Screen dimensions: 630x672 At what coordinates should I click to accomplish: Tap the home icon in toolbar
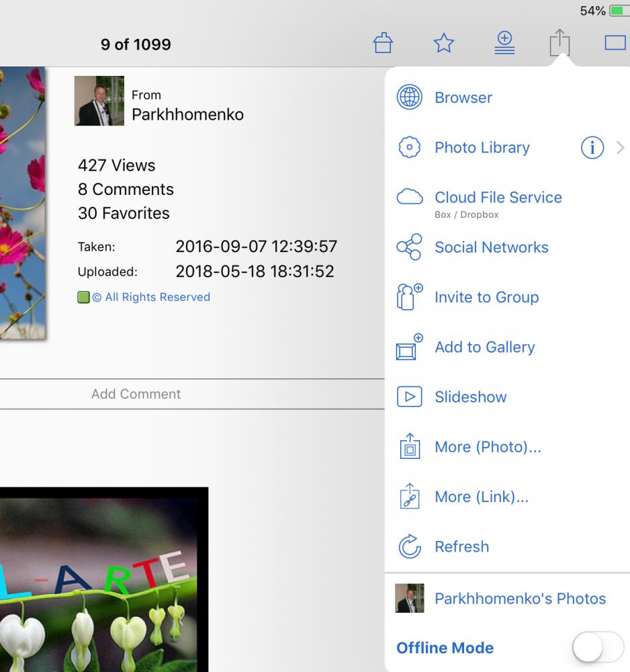point(382,43)
